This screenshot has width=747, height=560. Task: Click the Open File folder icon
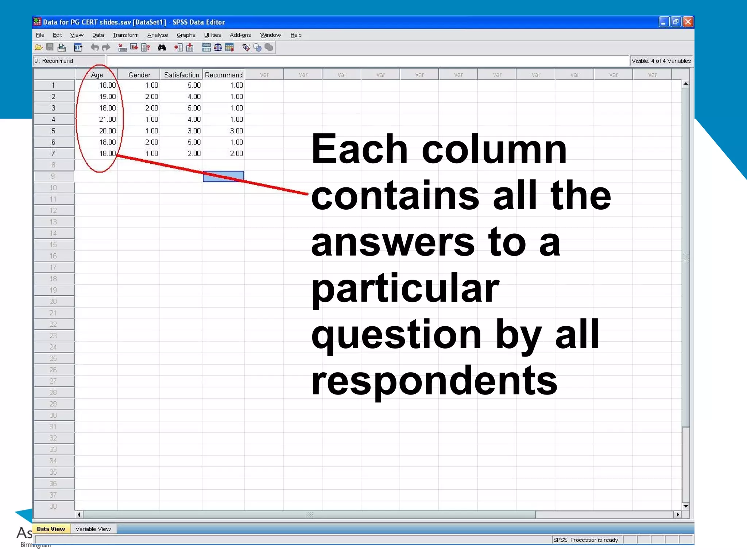tap(39, 47)
